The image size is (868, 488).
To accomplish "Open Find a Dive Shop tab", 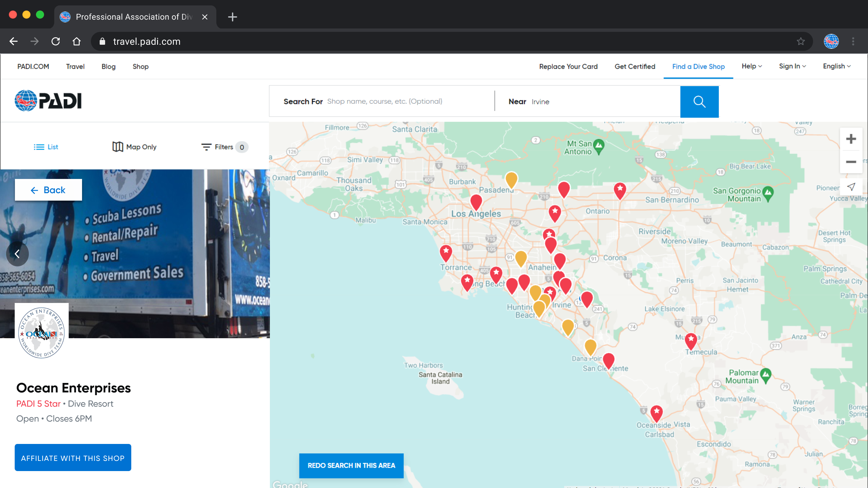I will (x=698, y=67).
